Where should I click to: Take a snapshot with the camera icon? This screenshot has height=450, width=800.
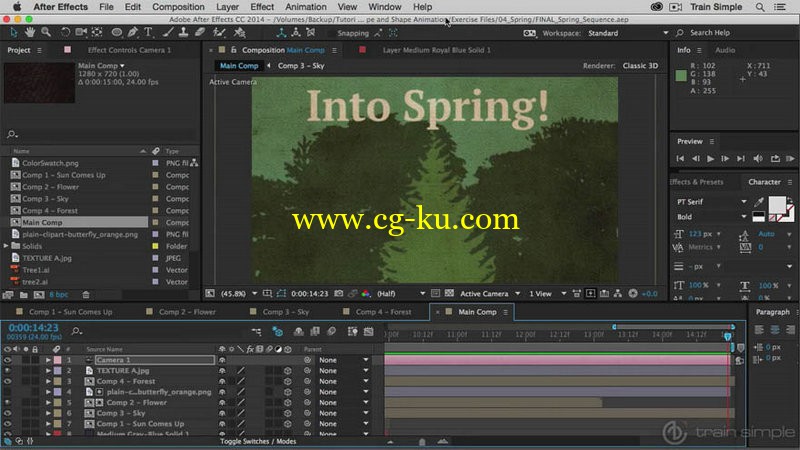click(x=339, y=293)
